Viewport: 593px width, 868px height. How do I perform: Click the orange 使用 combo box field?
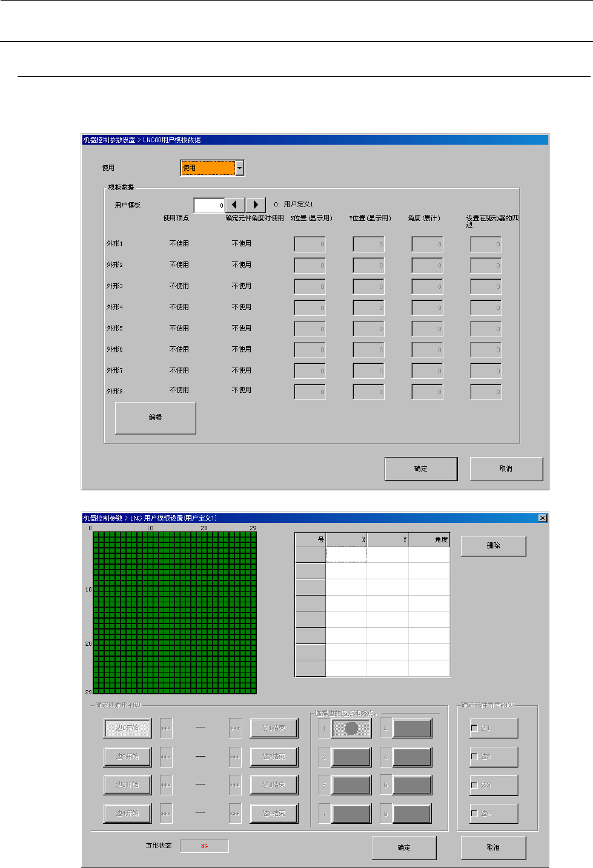(208, 168)
